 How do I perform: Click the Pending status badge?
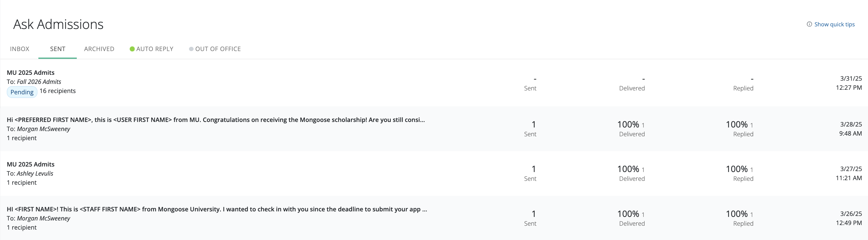click(x=22, y=92)
